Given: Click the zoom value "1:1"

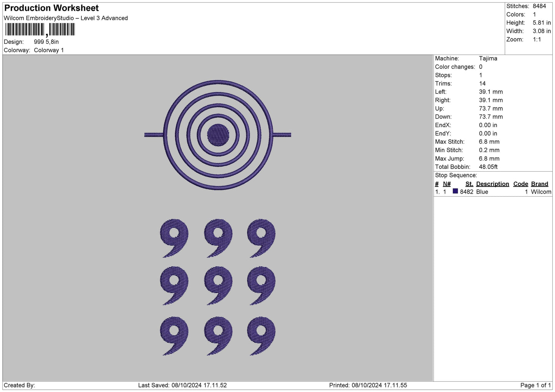Looking at the screenshot, I should (537, 40).
